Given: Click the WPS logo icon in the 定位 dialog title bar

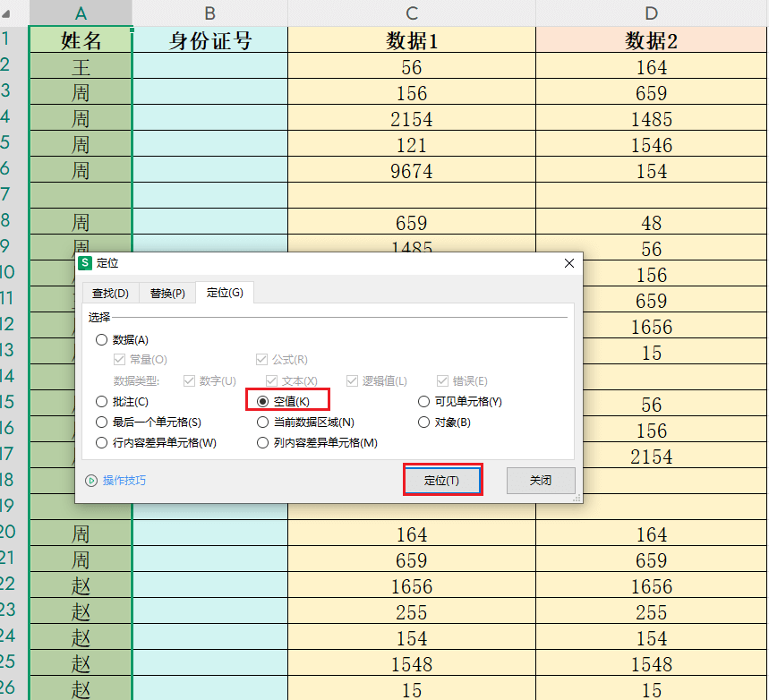Looking at the screenshot, I should pyautogui.click(x=86, y=264).
